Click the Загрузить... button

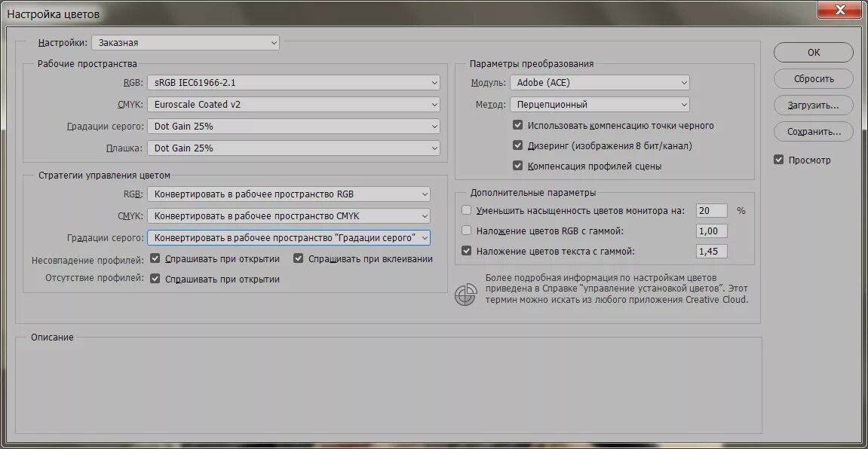pyautogui.click(x=813, y=105)
